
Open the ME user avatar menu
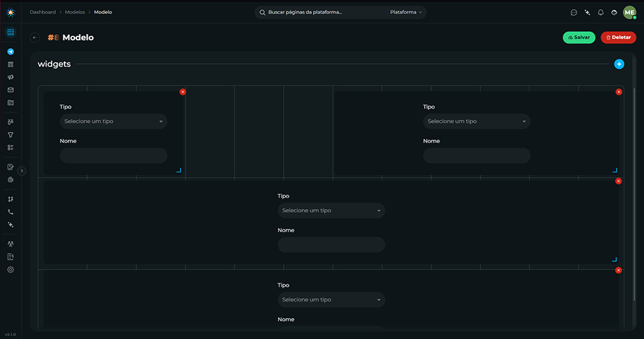[629, 13]
